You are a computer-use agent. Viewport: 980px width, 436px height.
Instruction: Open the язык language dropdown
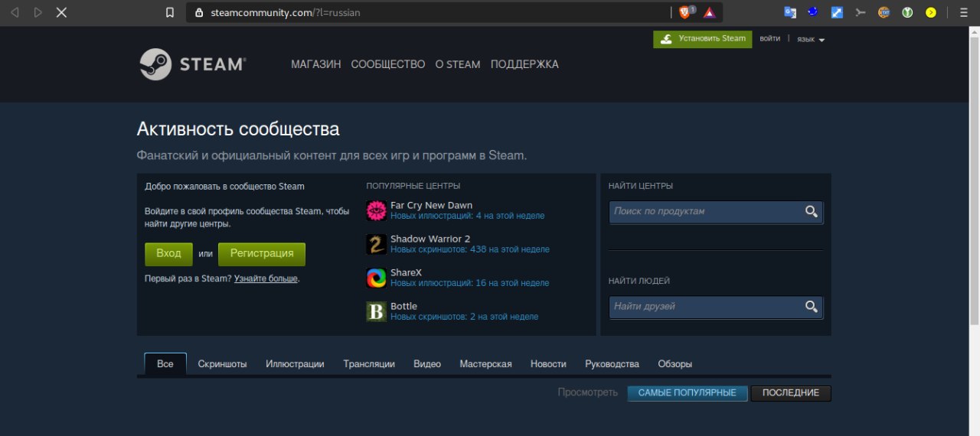point(811,39)
